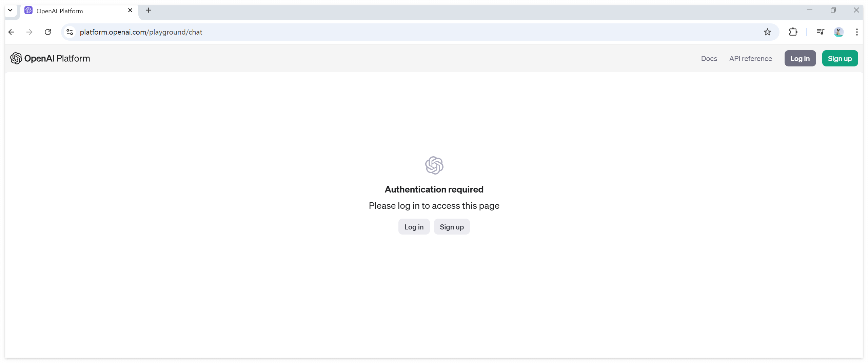Restore down the browser window
Viewport: 868px width, 363px height.
point(833,10)
